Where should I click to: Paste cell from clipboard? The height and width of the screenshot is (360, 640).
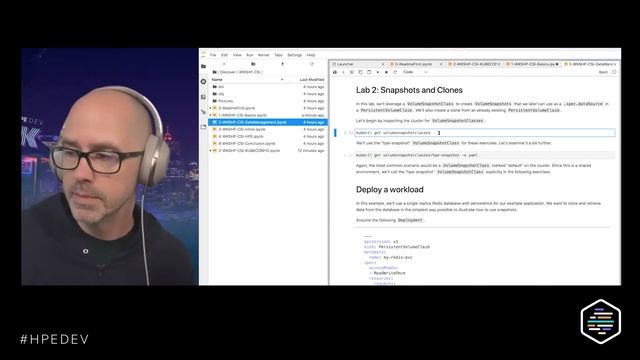coord(369,72)
